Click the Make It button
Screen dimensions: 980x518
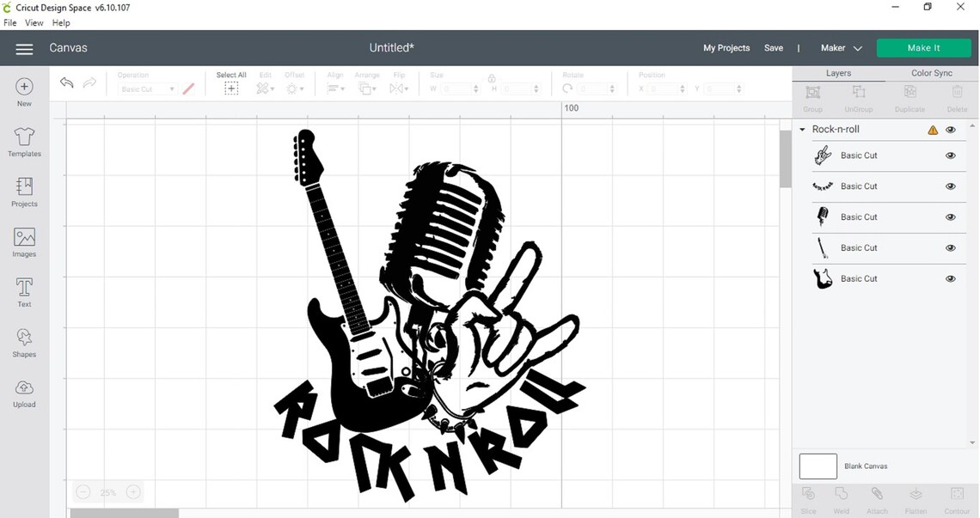click(923, 47)
